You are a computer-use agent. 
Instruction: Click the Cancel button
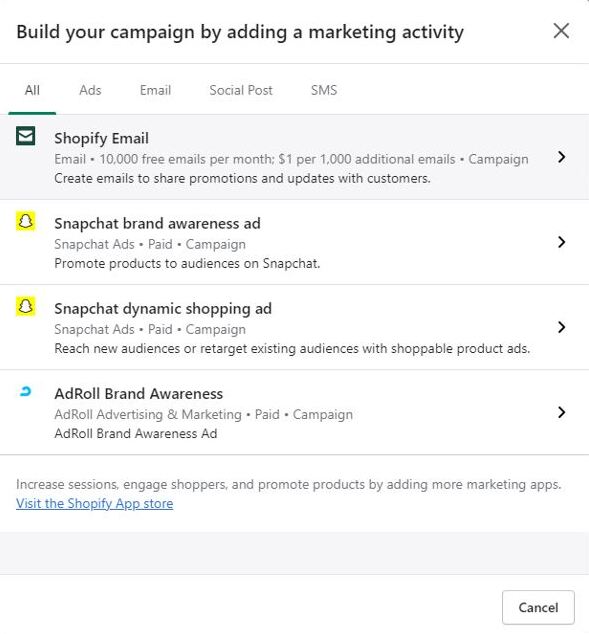point(538,607)
